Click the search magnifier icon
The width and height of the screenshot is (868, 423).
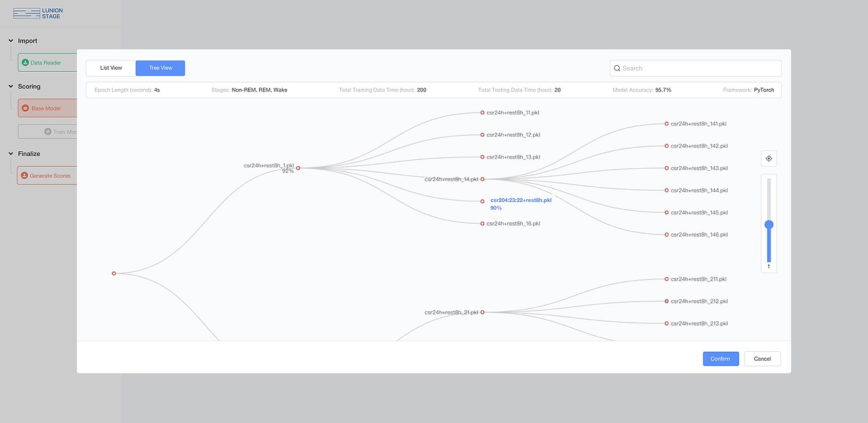pos(617,68)
